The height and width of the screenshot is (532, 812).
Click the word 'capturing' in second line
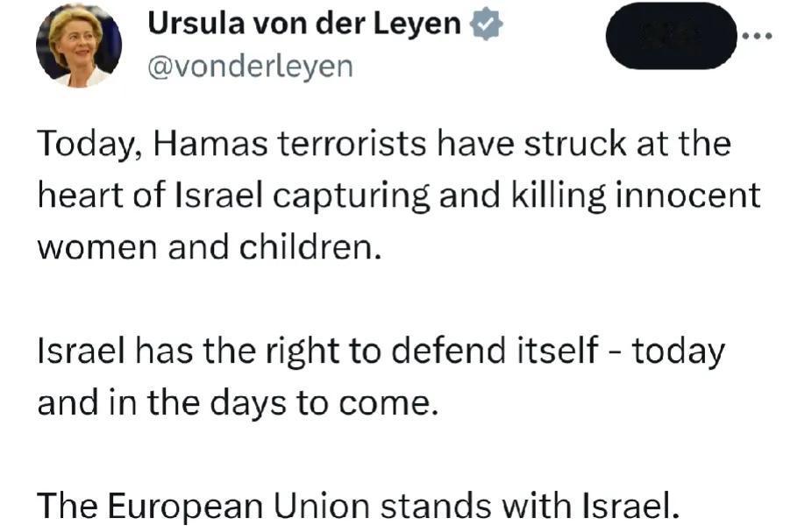352,197
